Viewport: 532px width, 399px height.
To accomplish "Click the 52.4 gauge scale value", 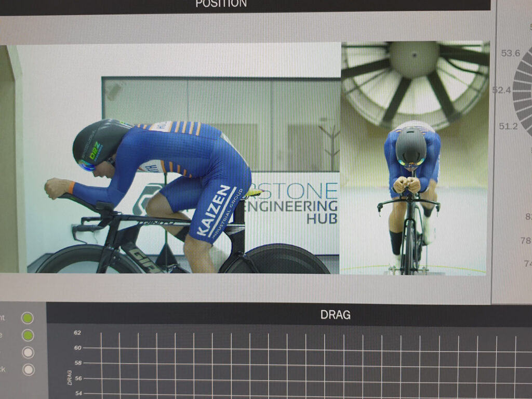I will (x=502, y=90).
